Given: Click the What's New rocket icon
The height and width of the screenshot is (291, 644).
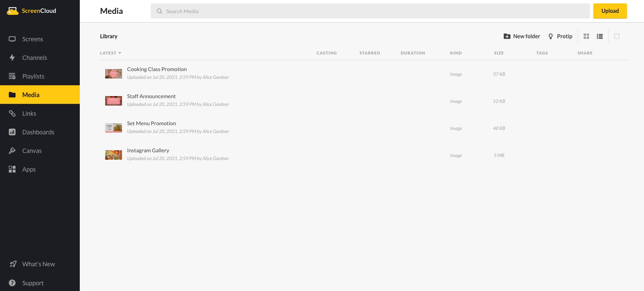Looking at the screenshot, I should tap(13, 264).
